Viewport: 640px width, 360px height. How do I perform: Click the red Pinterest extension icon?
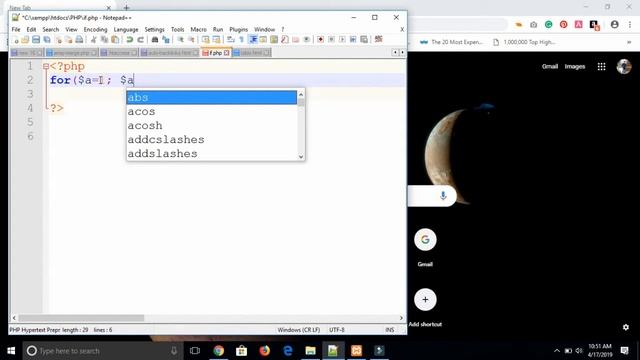pos(564,24)
